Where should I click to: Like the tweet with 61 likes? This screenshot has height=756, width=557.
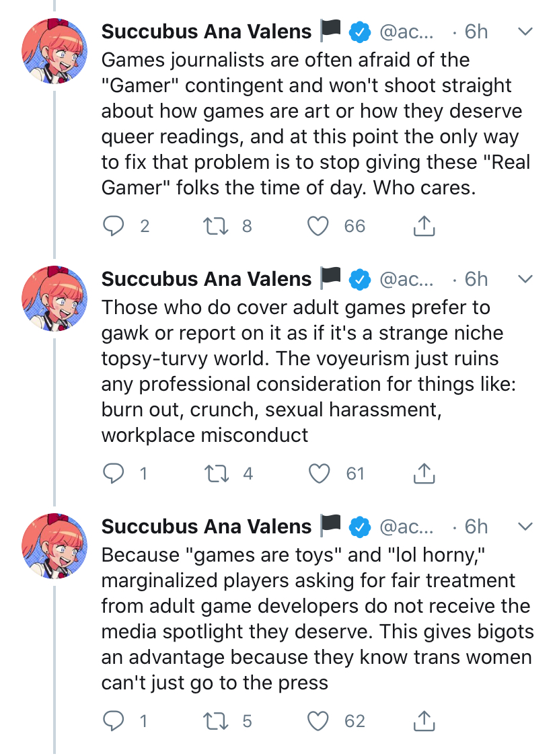[319, 474]
